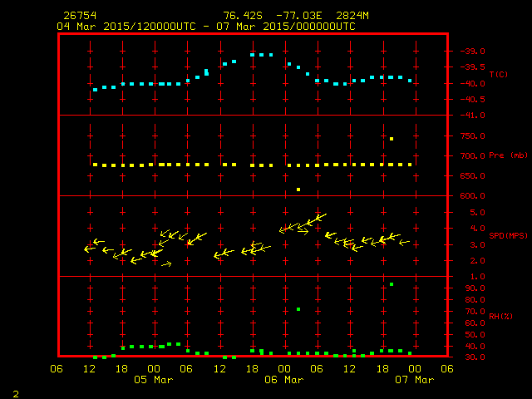Select the longitude value -77.03E
Screen dimensions: 532x399
pos(299,16)
